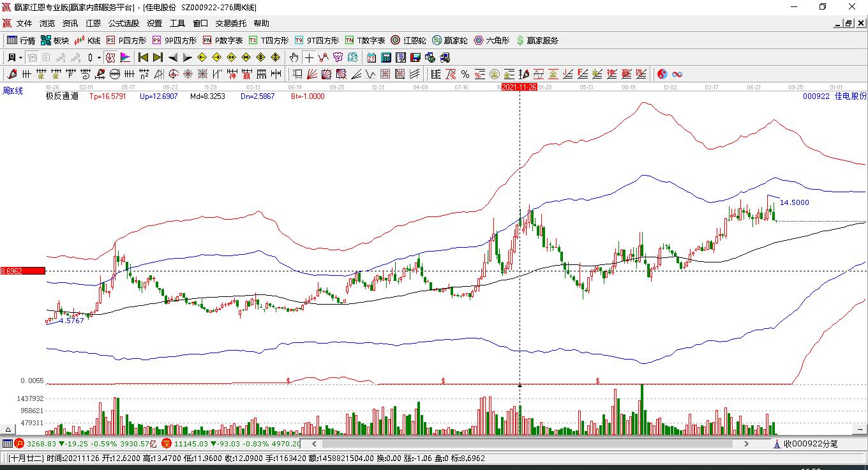Open the P数字表 tool

223,40
